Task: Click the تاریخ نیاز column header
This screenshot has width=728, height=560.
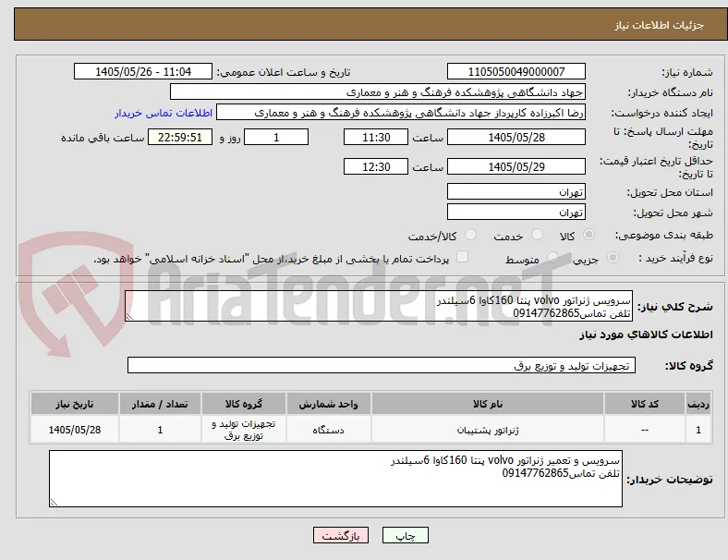Action: pyautogui.click(x=74, y=404)
